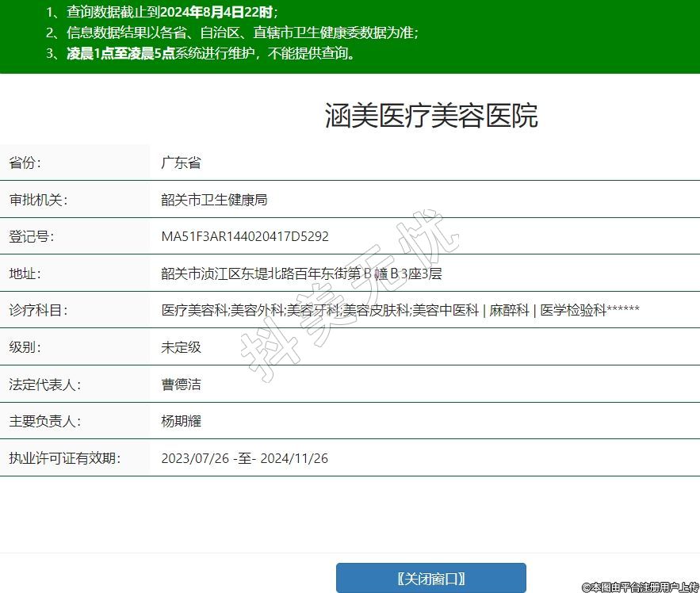Click the 诊疗科目 row label
The width and height of the screenshot is (700, 593).
pyautogui.click(x=38, y=310)
